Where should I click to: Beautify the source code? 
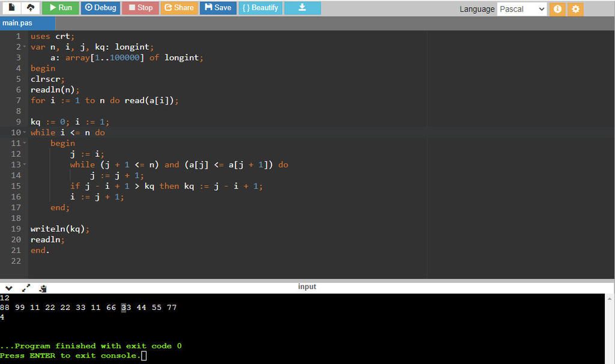pyautogui.click(x=260, y=8)
